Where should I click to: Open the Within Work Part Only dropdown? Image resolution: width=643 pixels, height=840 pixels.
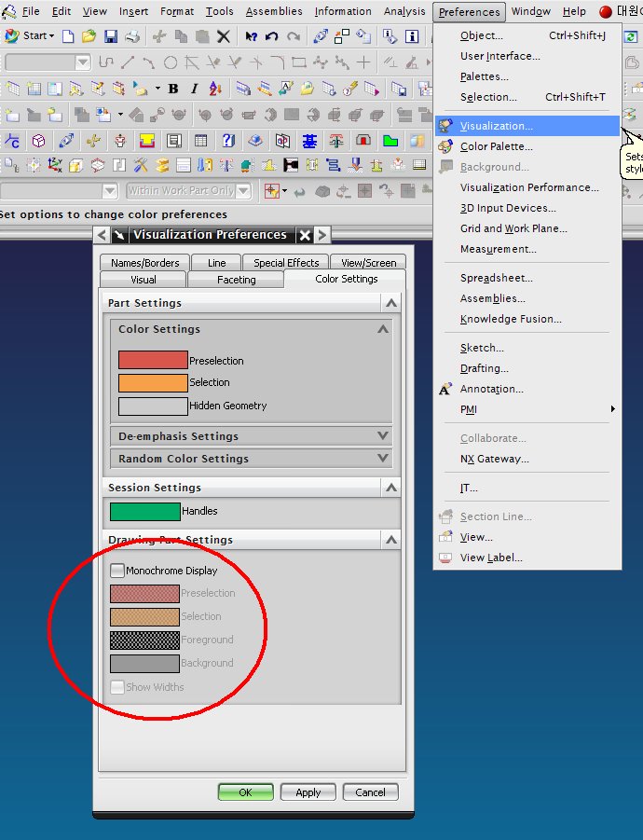pos(243,191)
